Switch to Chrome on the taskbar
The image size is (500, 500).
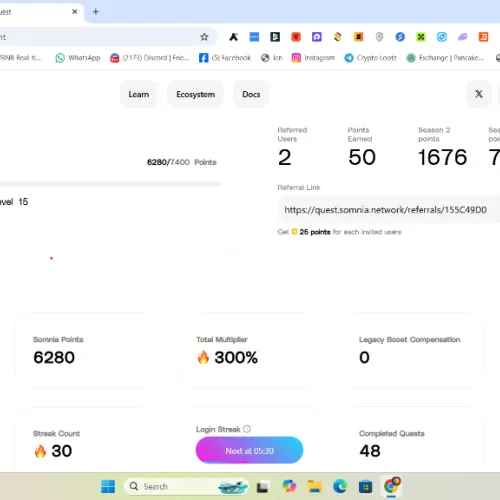tap(391, 486)
